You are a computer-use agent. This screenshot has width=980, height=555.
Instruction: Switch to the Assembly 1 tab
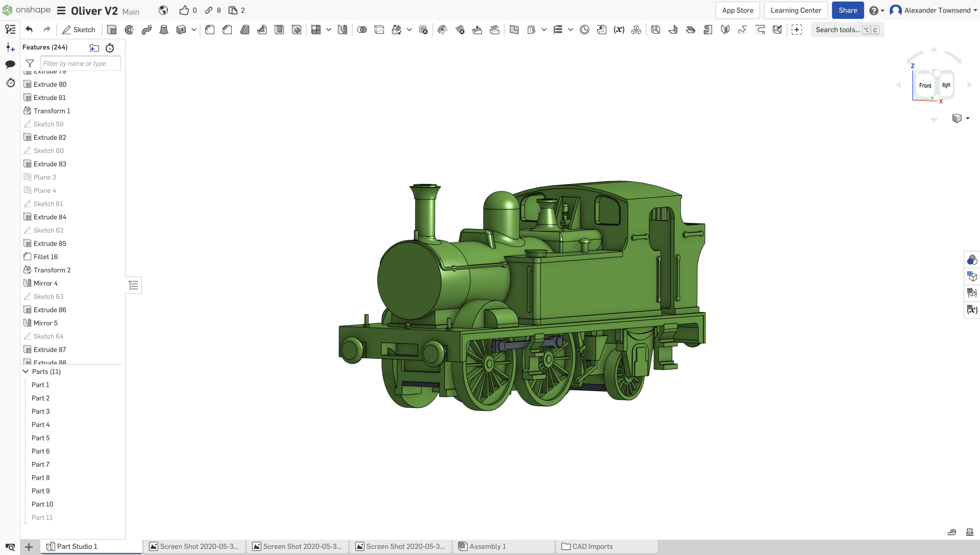(x=487, y=546)
